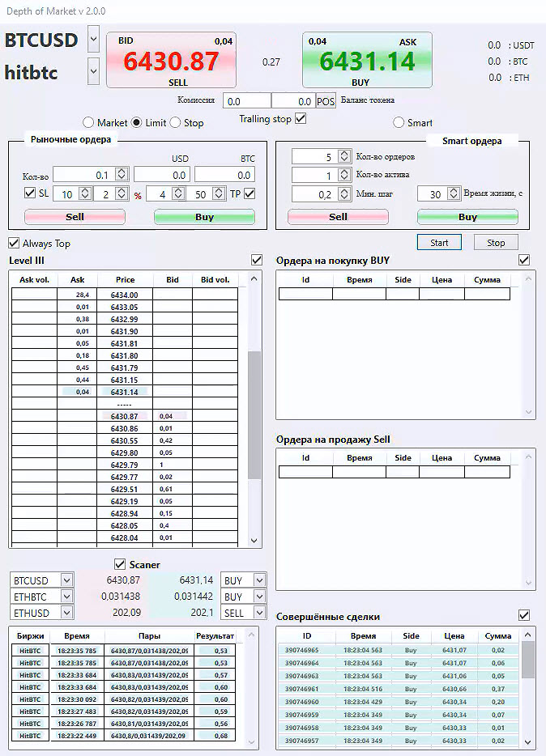The height and width of the screenshot is (756, 546).
Task: Adjust the SL stepper showing 10
Action: tap(85, 193)
